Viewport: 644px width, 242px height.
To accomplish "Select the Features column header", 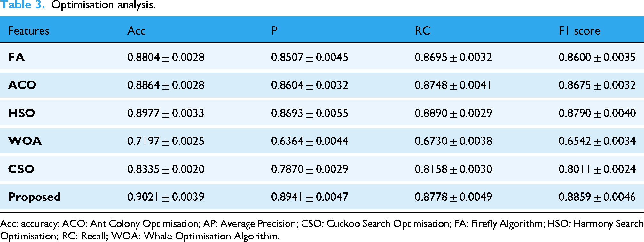I will click(x=29, y=31).
